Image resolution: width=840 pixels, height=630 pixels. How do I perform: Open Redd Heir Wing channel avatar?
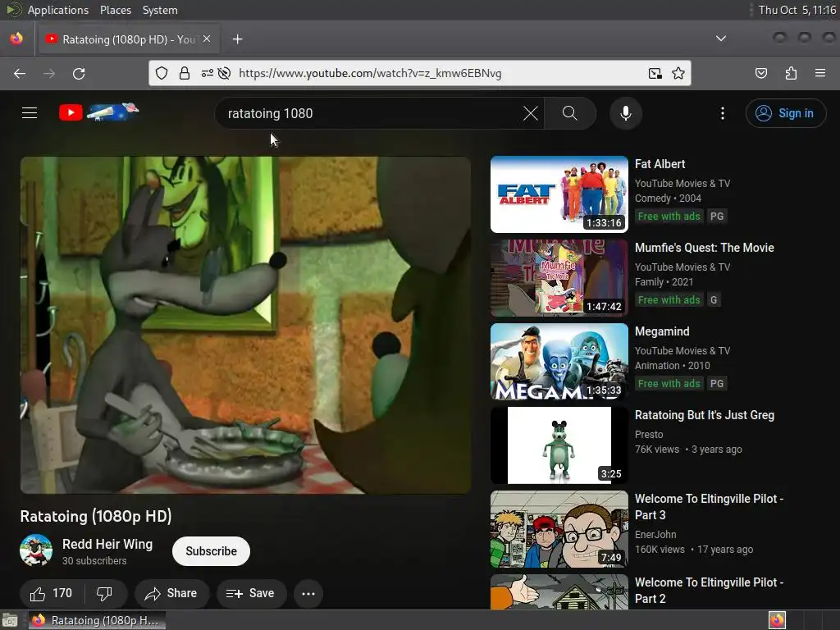[36, 550]
